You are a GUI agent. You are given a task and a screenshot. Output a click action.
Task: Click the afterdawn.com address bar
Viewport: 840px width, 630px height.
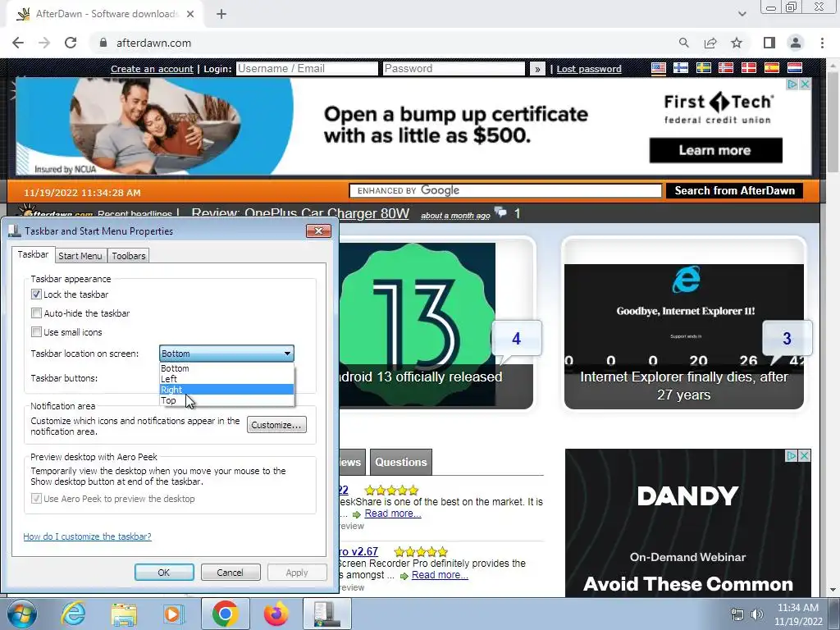click(153, 43)
